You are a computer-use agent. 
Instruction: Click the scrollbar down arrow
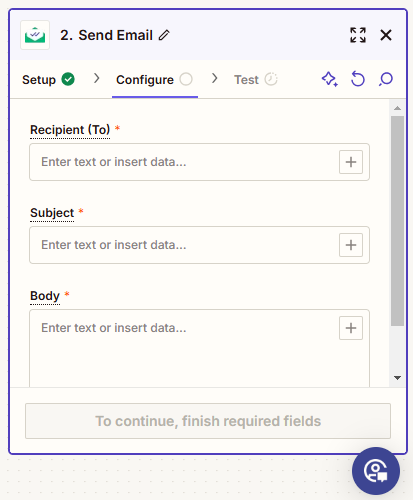pyautogui.click(x=397, y=378)
